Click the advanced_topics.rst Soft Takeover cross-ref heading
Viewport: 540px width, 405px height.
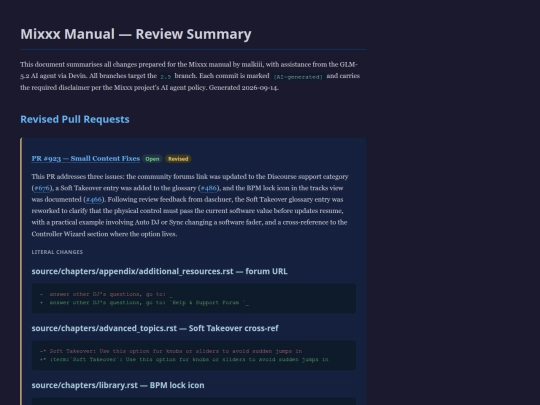[155, 328]
